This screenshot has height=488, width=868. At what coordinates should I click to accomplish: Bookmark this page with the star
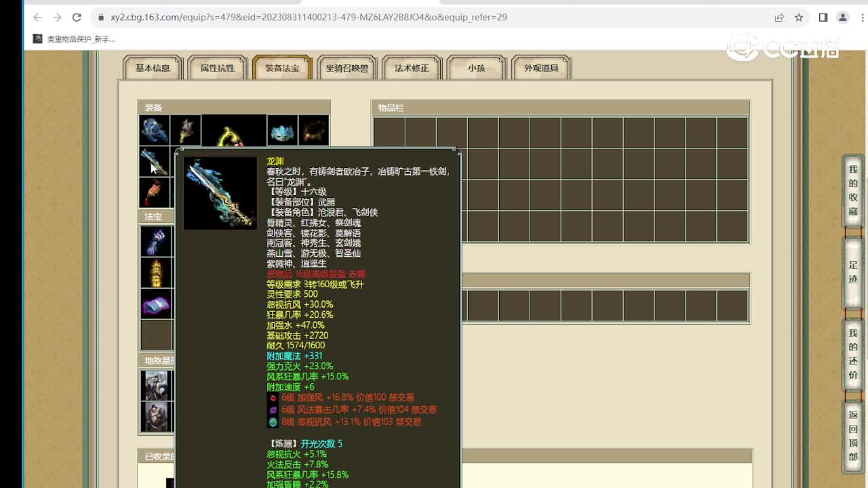tap(799, 18)
